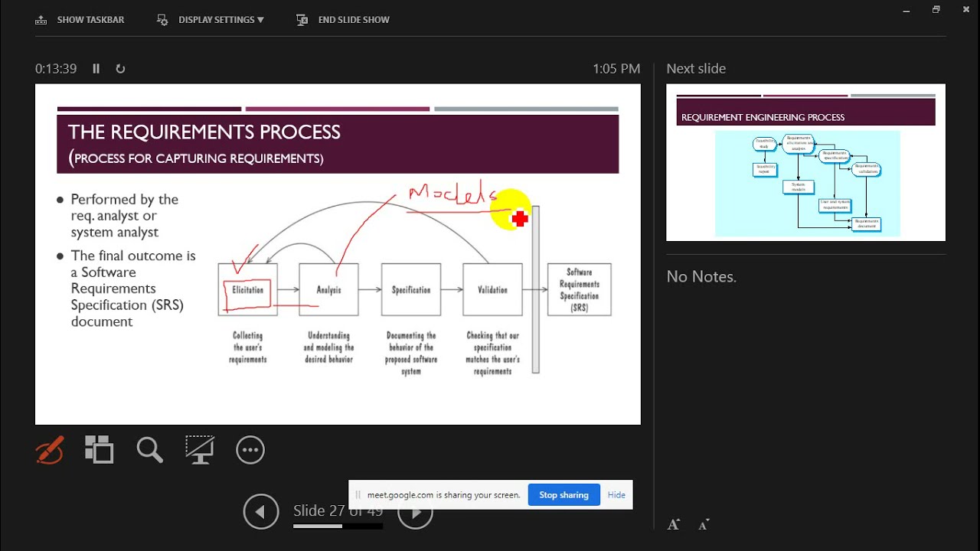Click The Requirements Process slide title

[x=204, y=132]
